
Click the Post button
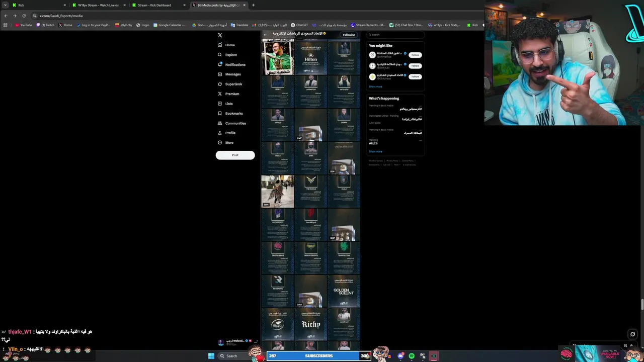(x=235, y=155)
